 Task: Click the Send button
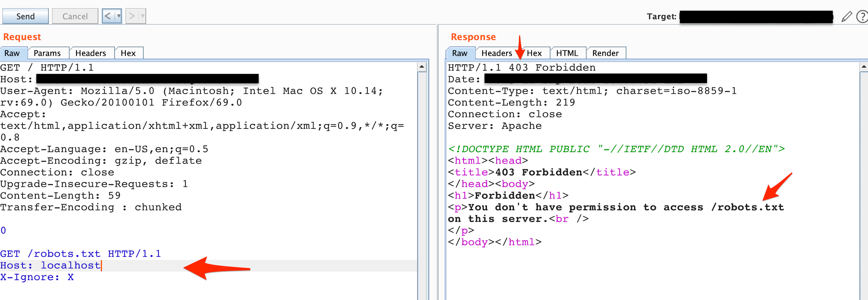pos(25,16)
